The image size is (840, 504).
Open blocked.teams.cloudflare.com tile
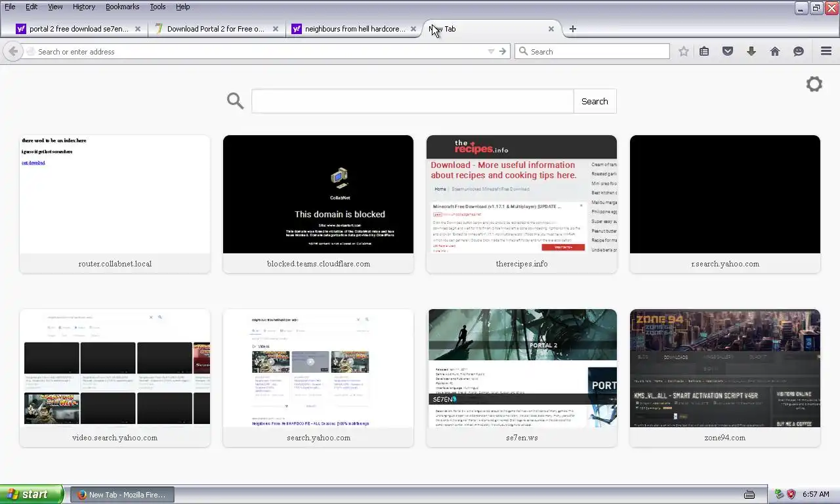click(x=318, y=204)
